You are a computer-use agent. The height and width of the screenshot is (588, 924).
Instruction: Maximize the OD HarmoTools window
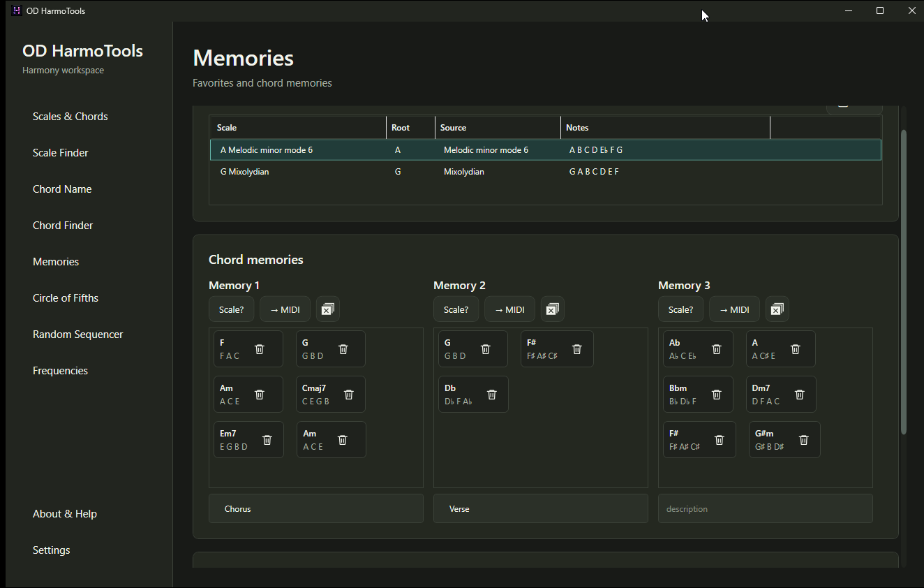(x=880, y=10)
